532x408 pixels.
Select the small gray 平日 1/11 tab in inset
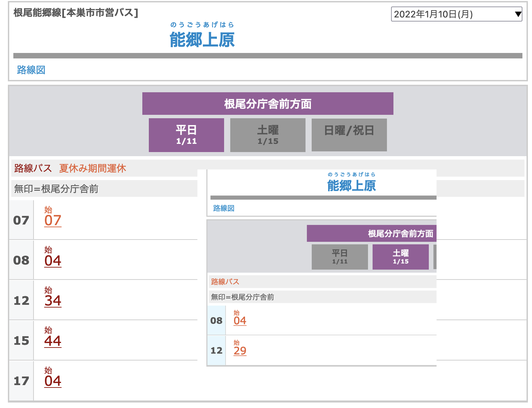point(340,257)
